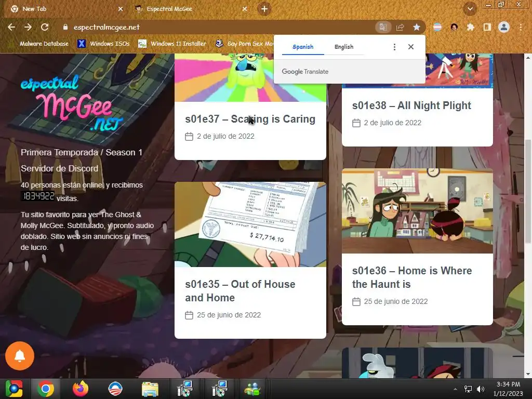The width and height of the screenshot is (532, 399).
Task: Open Google Chrome from the taskbar
Action: (x=46, y=389)
